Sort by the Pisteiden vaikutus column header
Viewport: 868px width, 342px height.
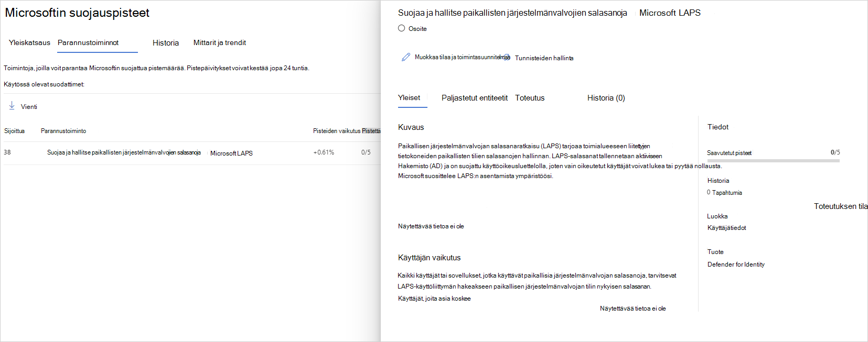tap(337, 131)
